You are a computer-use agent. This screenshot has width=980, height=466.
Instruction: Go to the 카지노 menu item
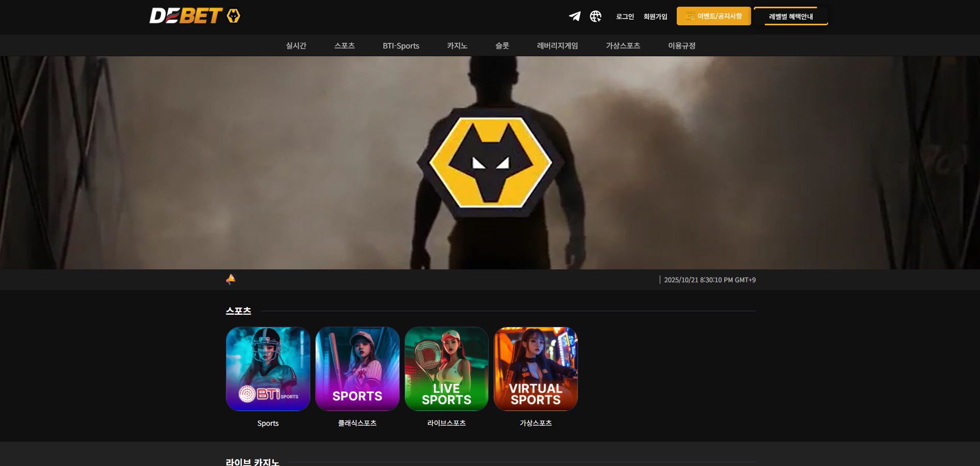[x=457, y=46]
